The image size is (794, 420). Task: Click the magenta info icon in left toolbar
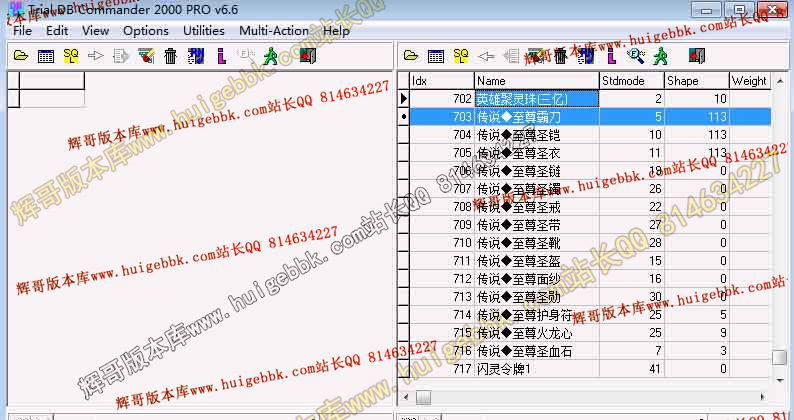(x=221, y=56)
